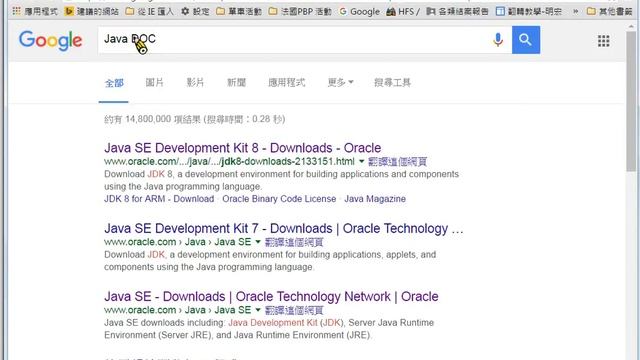Click the www.oracle.com/.../jdk8-downloads-2133151.html URL text
640x360 pixels.
(229, 162)
